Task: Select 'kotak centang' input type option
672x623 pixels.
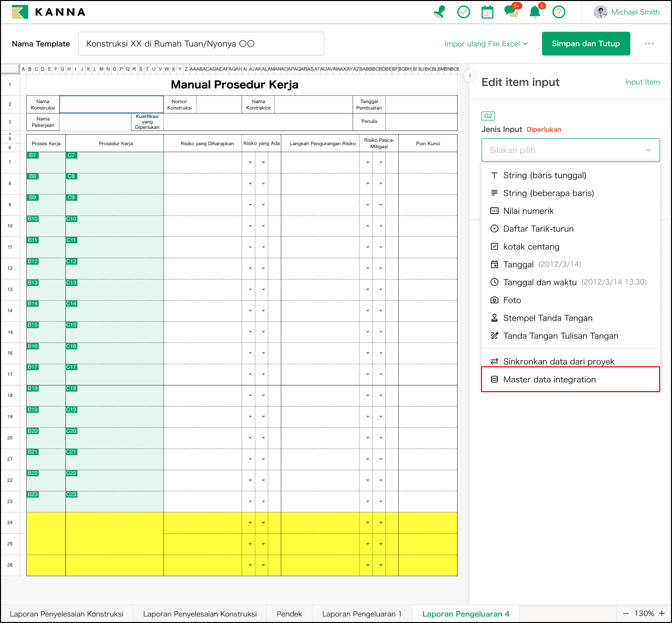Action: (x=531, y=247)
